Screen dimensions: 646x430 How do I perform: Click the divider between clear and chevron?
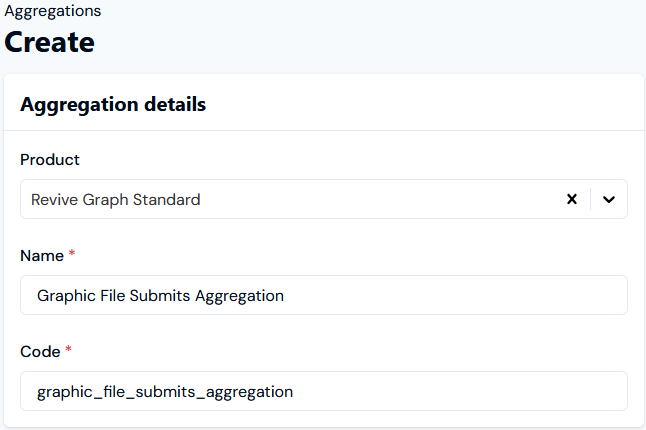(x=591, y=199)
